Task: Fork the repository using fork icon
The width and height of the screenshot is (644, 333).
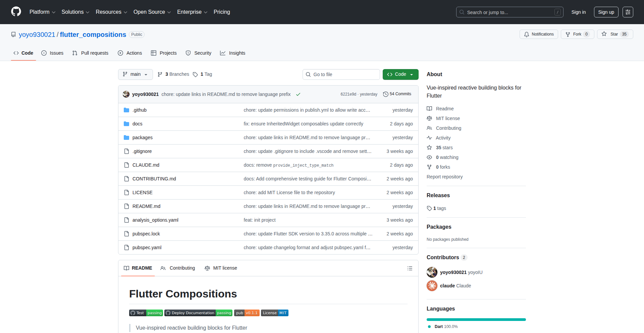Action: point(568,34)
